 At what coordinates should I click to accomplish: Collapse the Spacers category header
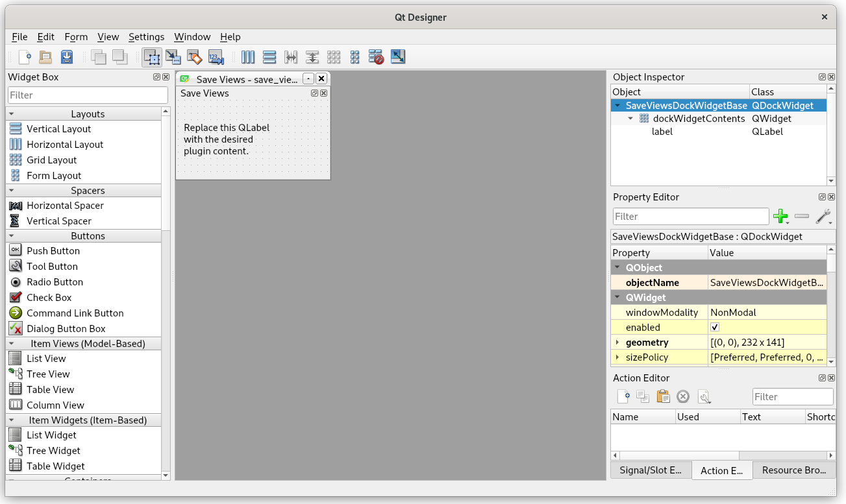tap(12, 190)
